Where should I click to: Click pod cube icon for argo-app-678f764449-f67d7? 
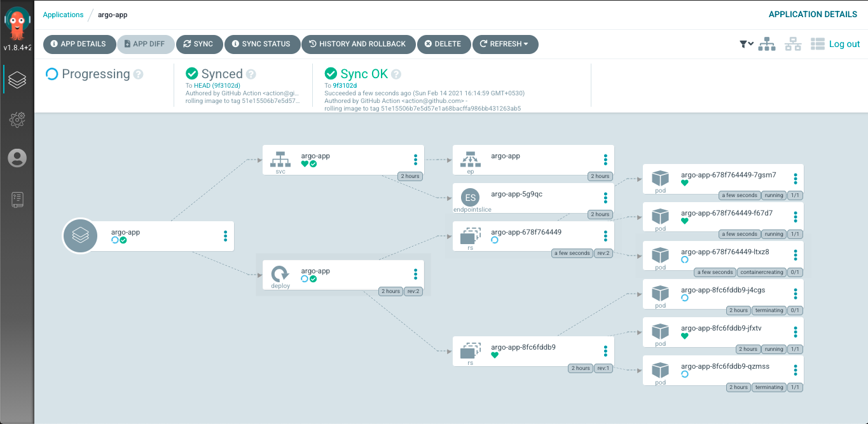[x=661, y=217]
